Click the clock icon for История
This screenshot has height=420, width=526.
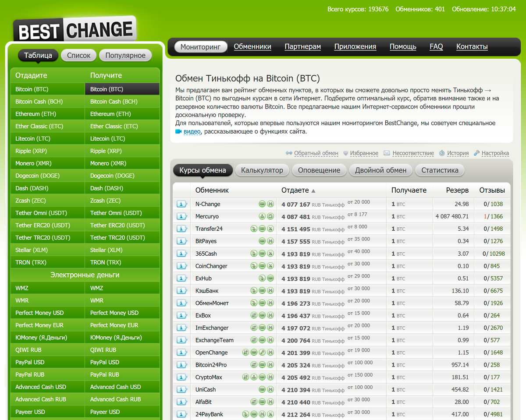click(442, 153)
